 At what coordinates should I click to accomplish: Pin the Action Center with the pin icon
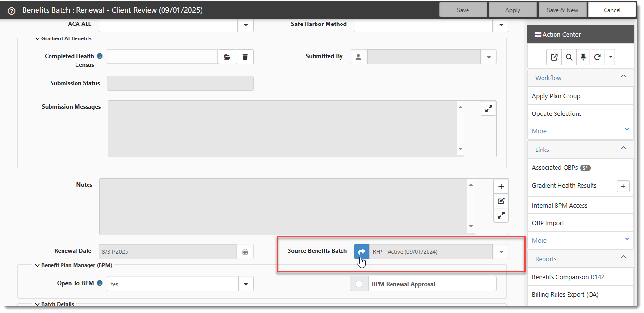583,57
